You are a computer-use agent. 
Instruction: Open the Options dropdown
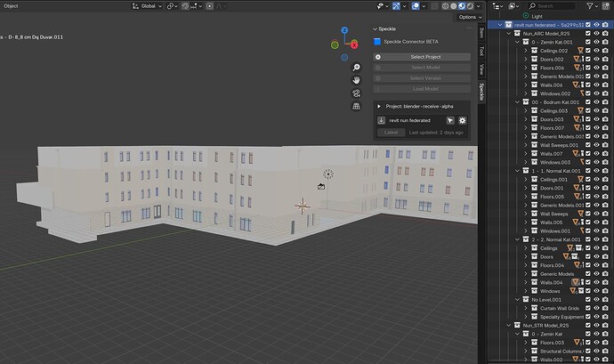468,17
